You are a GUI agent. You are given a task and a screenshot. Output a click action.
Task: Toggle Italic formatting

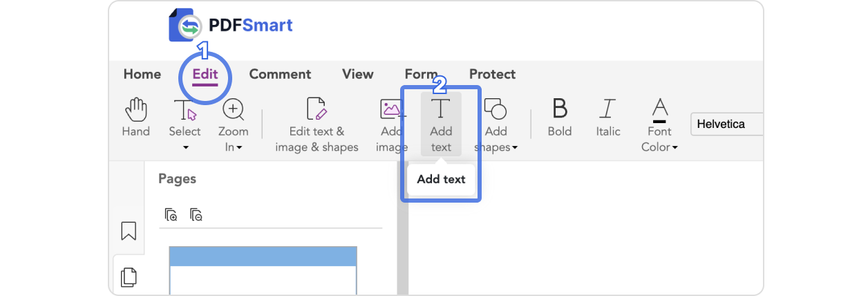point(608,118)
